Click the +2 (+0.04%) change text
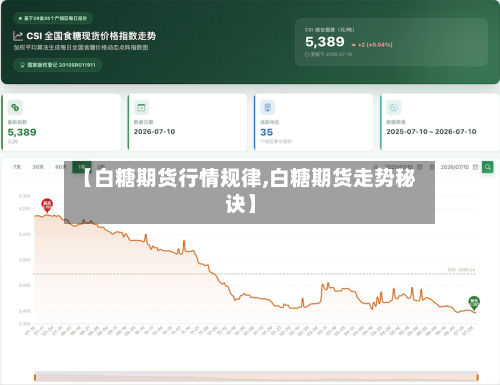Viewport: 500px width, 385px height. click(375, 45)
